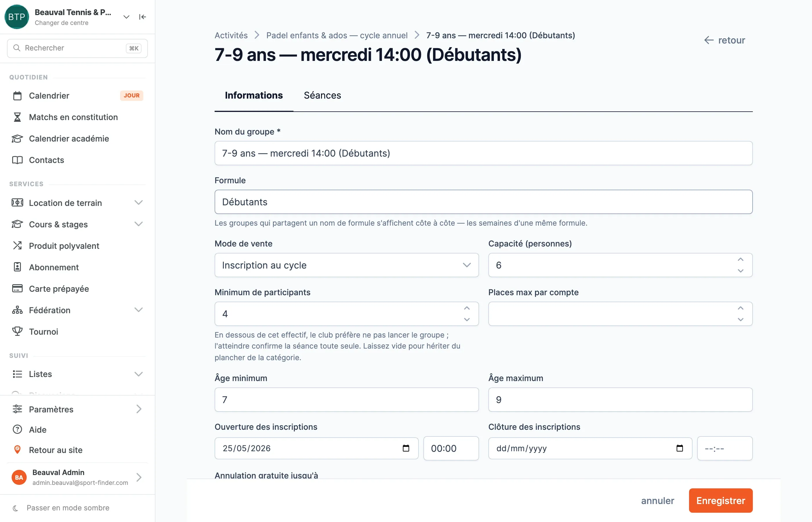Expand the Listes submenu chevron
Screen dimensions: 812x522
138,374
